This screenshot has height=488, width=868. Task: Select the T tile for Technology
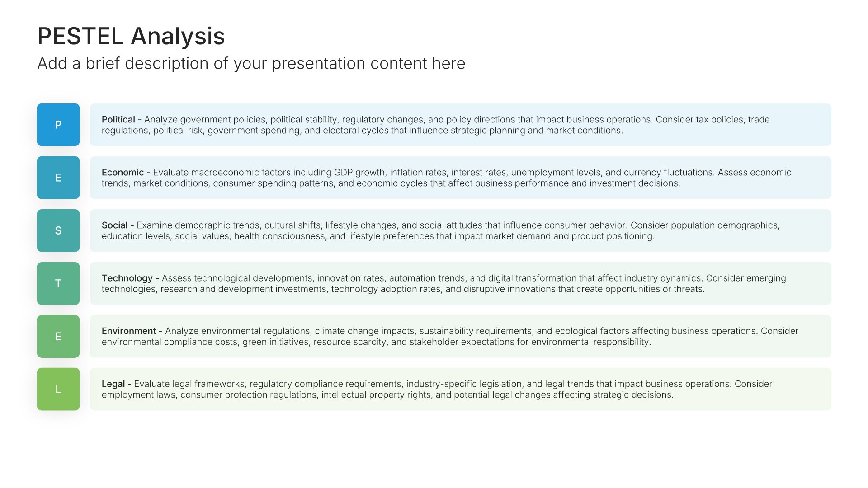tap(58, 283)
